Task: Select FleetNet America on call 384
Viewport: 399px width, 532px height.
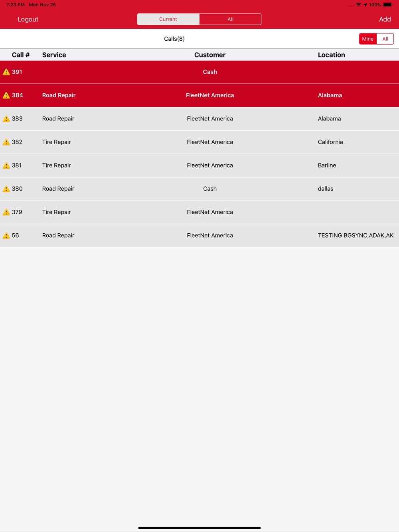Action: pos(210,95)
